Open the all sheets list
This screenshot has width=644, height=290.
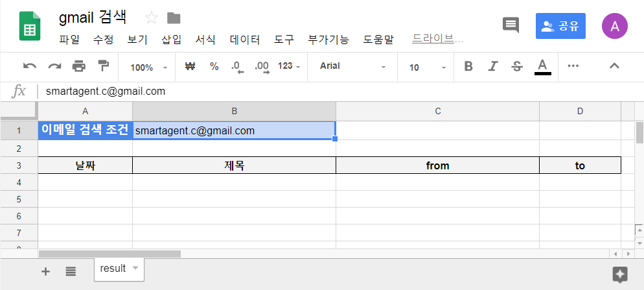(71, 271)
